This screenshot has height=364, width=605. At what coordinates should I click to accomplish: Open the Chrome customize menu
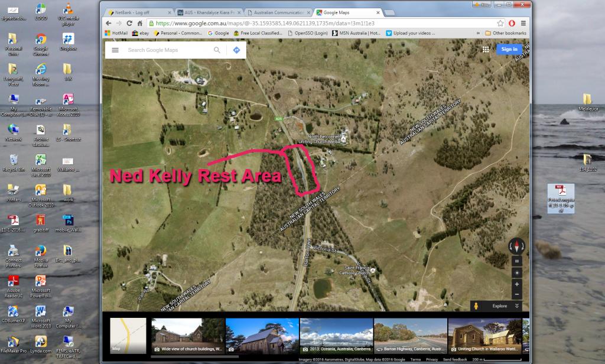(523, 24)
